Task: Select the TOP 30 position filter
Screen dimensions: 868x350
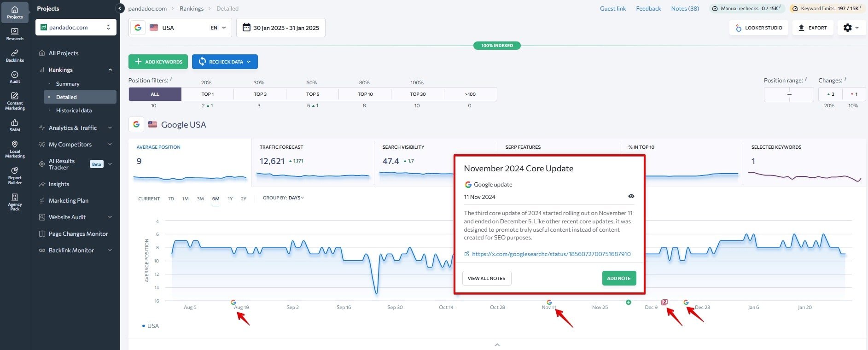Action: [x=418, y=94]
